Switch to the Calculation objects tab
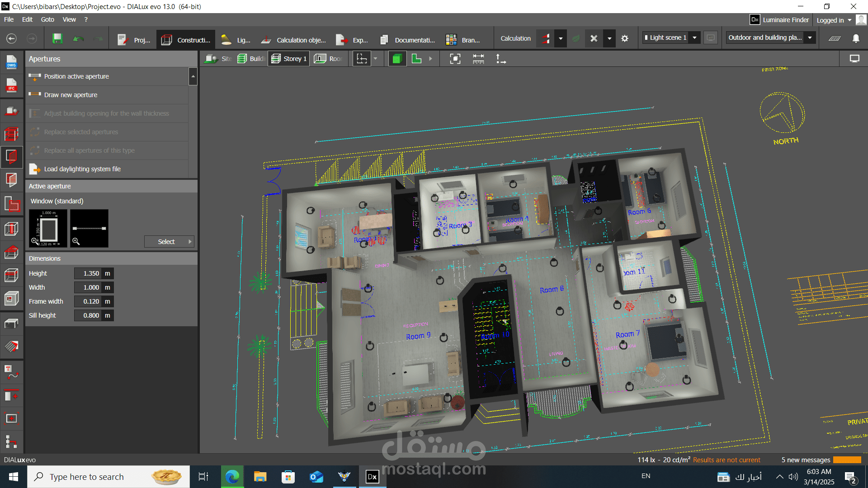The height and width of the screenshot is (488, 868). (x=293, y=40)
